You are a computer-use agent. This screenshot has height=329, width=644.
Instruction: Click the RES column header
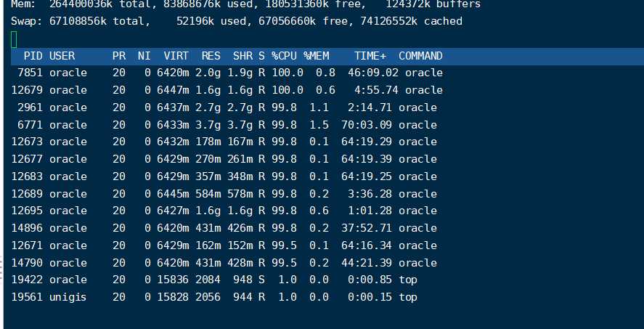tap(211, 56)
